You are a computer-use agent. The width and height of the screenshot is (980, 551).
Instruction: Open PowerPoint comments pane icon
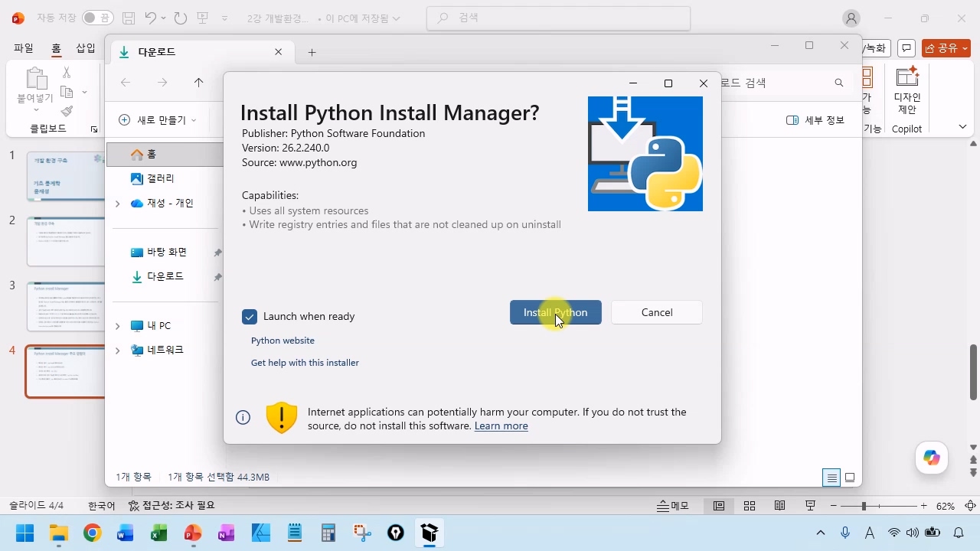tap(906, 48)
